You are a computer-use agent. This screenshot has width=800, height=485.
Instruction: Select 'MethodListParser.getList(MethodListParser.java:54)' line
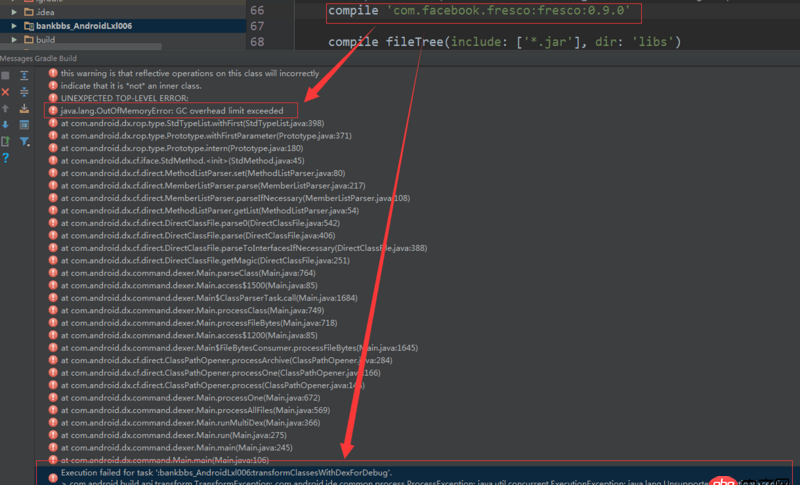210,211
